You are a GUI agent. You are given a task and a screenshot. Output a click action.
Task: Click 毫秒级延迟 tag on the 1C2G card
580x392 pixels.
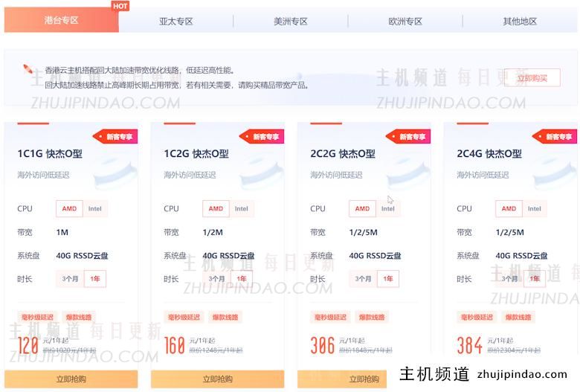(x=184, y=317)
